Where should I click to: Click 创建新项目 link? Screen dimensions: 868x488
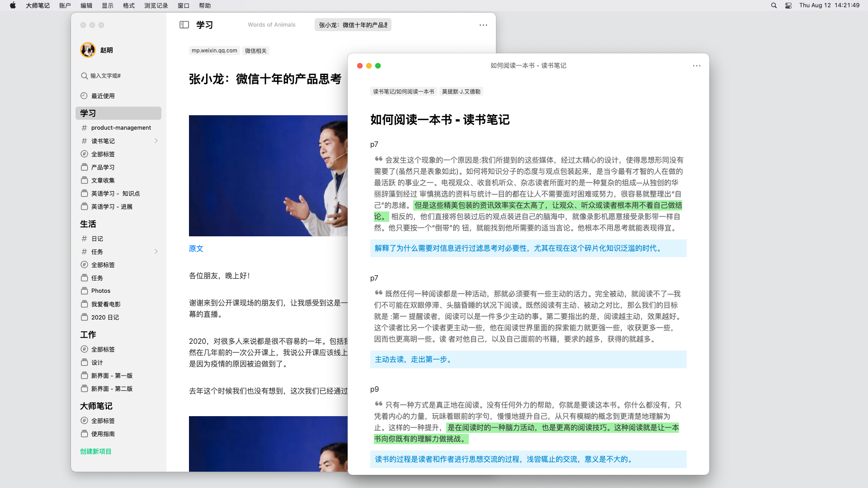click(96, 451)
